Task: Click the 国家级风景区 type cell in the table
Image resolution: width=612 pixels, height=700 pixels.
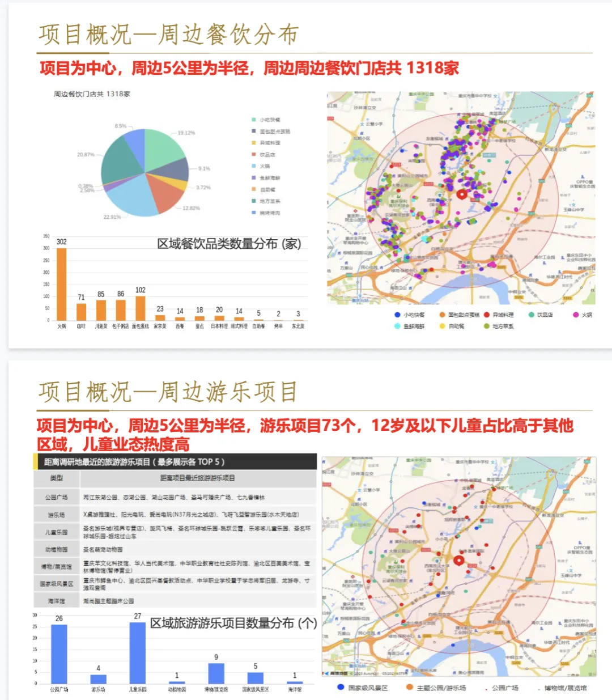Action: tap(57, 584)
